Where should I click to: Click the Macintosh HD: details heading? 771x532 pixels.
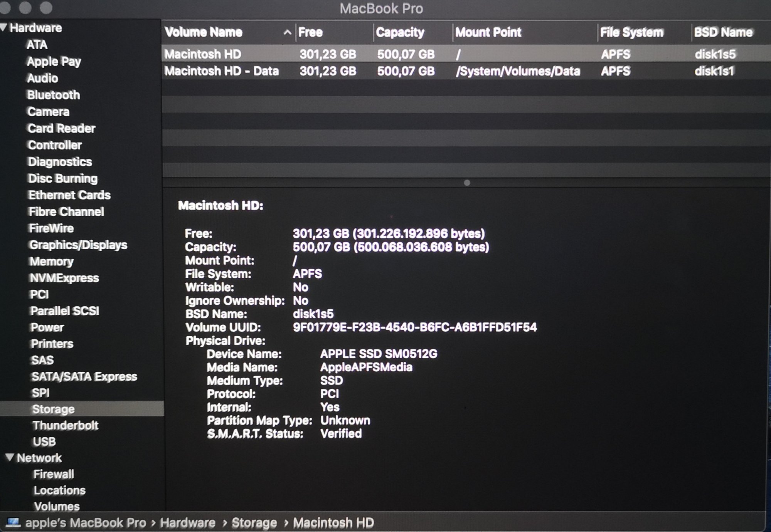tap(221, 205)
